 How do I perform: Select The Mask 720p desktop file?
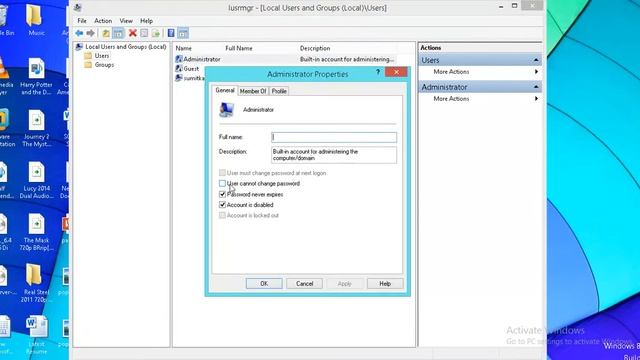click(36, 232)
